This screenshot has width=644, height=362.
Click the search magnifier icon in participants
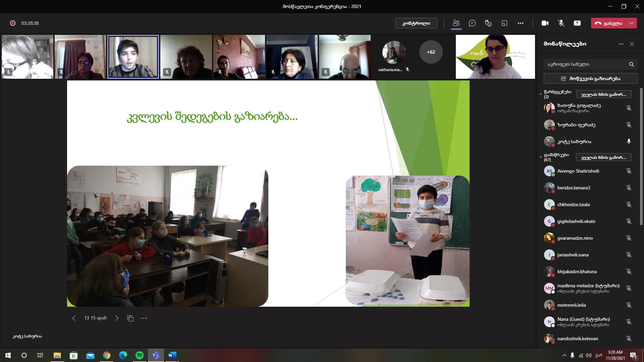[x=631, y=64]
